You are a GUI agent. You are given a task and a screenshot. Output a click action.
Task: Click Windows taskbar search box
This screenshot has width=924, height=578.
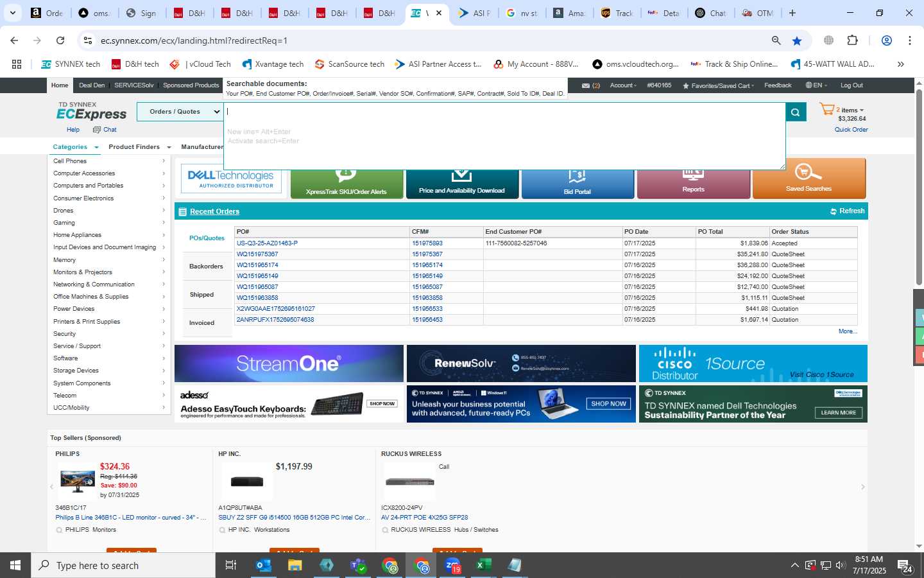coord(123,565)
